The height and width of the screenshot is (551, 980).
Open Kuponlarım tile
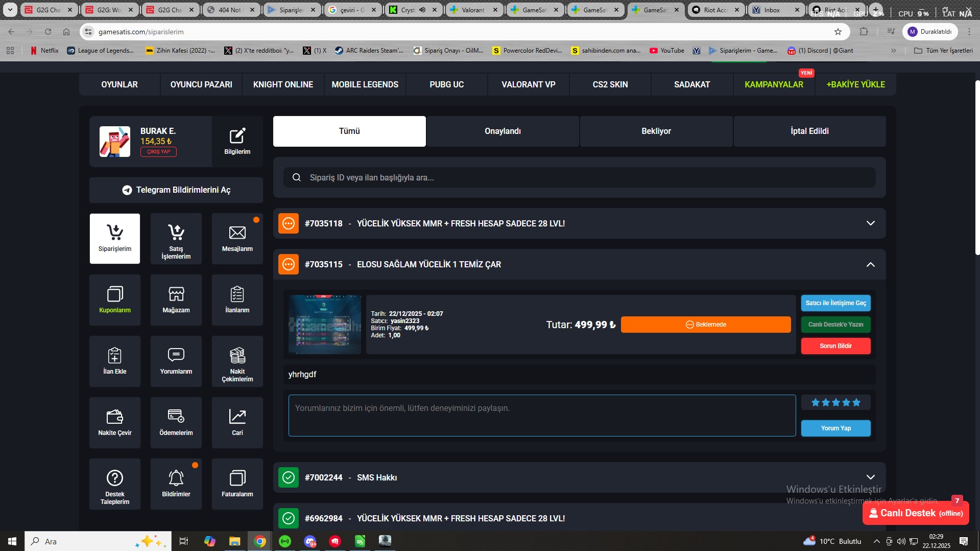point(115,300)
